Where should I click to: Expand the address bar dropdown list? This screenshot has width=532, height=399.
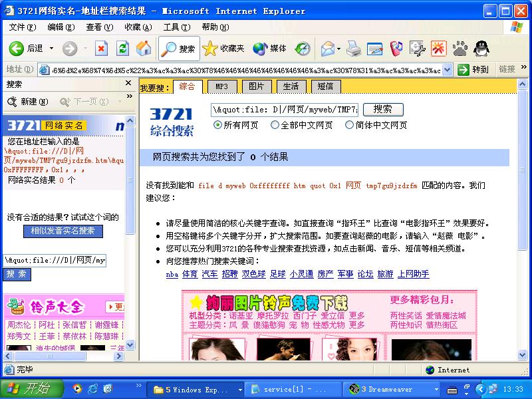coord(448,70)
